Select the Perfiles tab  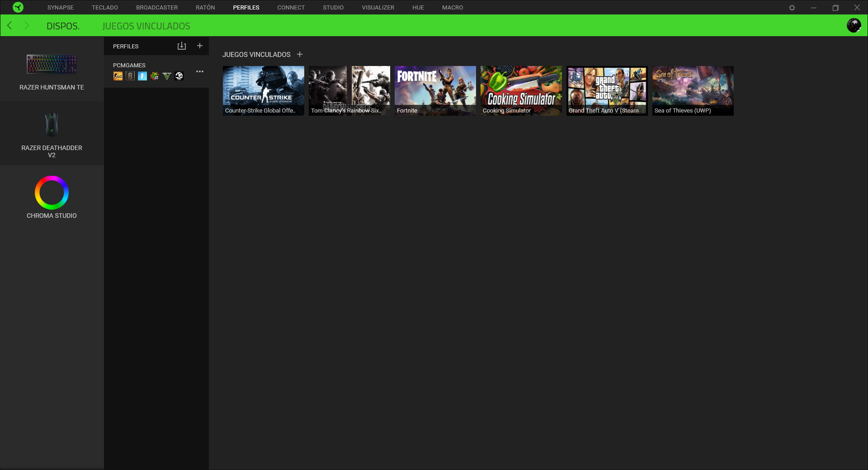coord(246,8)
